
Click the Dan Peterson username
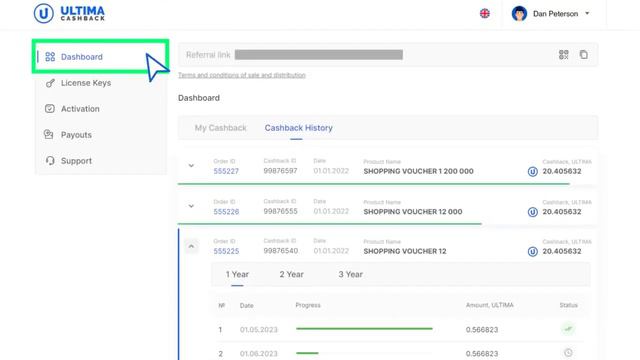tap(555, 14)
